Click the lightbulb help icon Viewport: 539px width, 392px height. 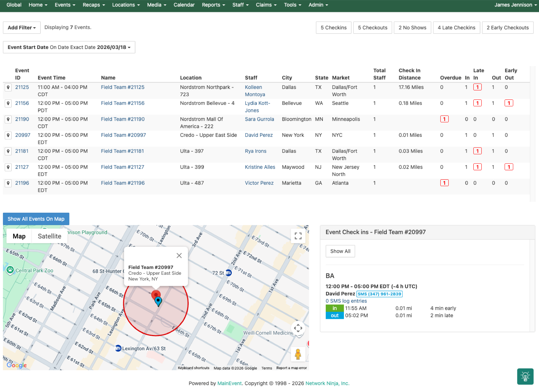pos(525,376)
